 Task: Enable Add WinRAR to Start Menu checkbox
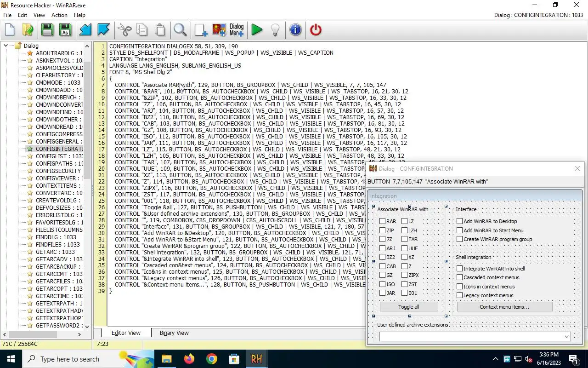tap(459, 230)
